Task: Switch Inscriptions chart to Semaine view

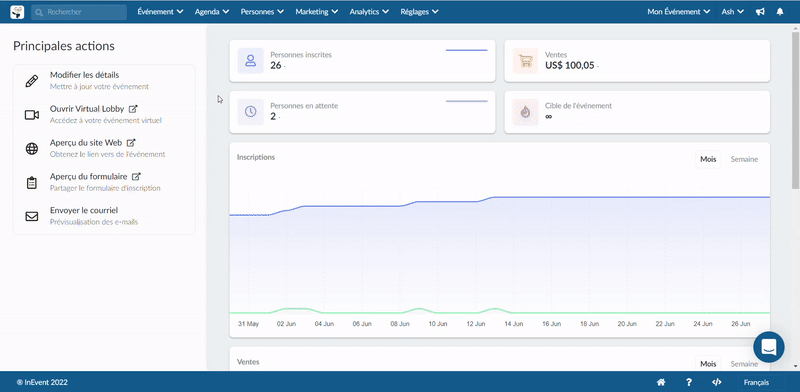Action: coord(744,159)
